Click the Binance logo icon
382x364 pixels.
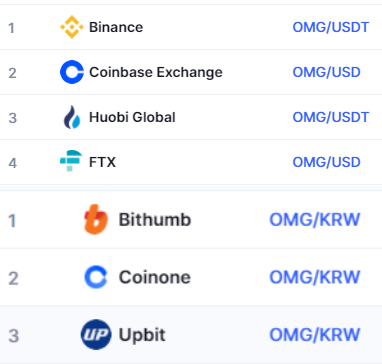tap(72, 27)
